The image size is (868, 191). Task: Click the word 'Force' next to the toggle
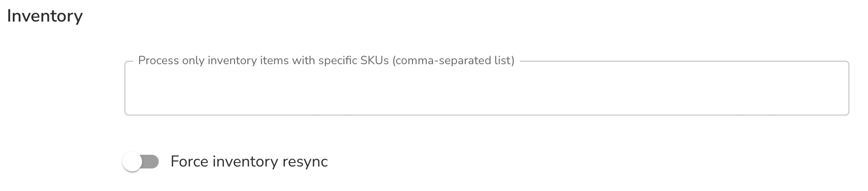190,162
